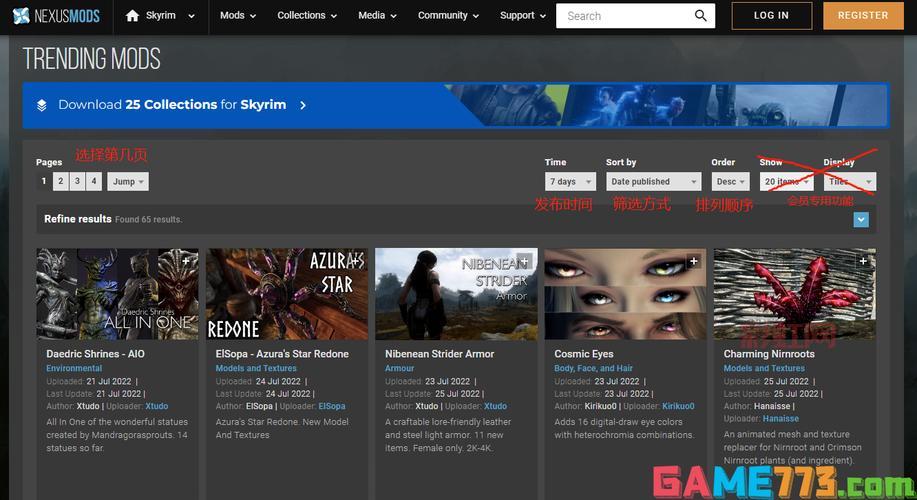This screenshot has height=500, width=917.
Task: Click the Daedric Shrines - AIO title
Action: click(x=96, y=354)
